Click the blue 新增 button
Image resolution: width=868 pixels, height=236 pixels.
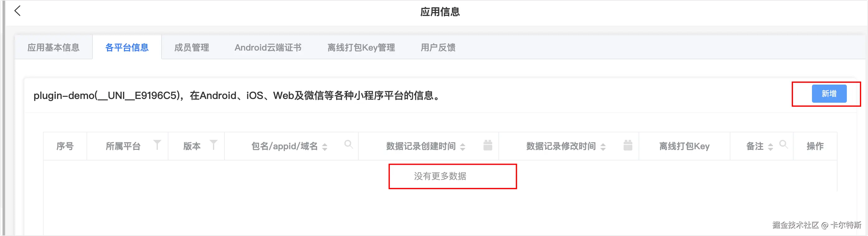click(x=829, y=94)
